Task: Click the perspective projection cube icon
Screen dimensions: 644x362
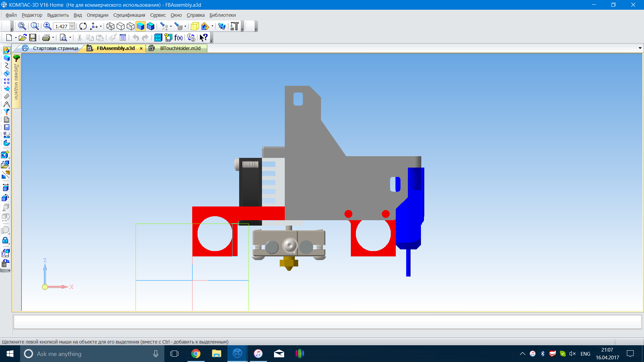Action: coord(195,26)
